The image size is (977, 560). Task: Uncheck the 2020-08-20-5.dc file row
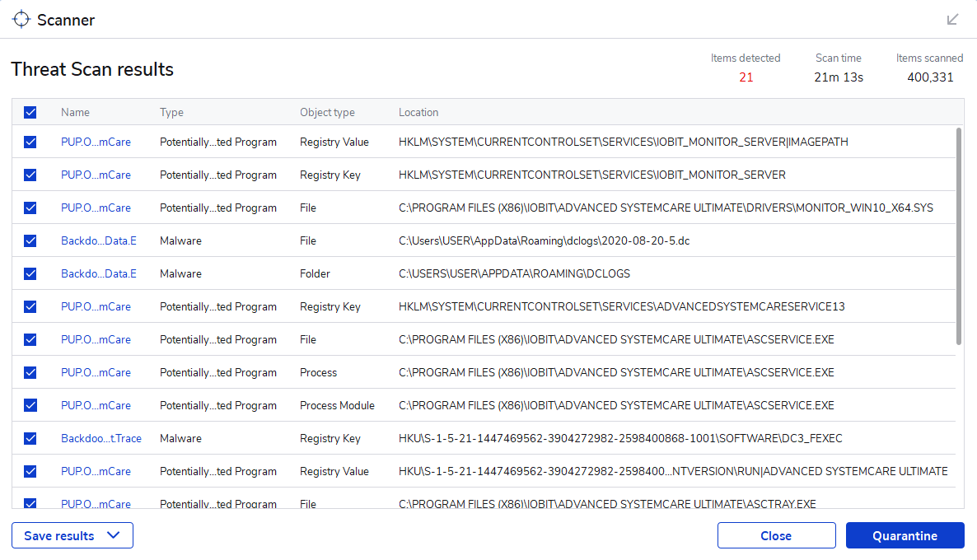tap(30, 240)
